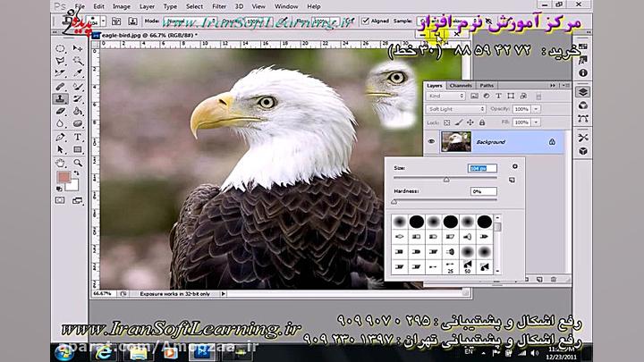Screen dimensions: 644x362
Task: Toggle Quick Mask mode
Action: (x=60, y=200)
